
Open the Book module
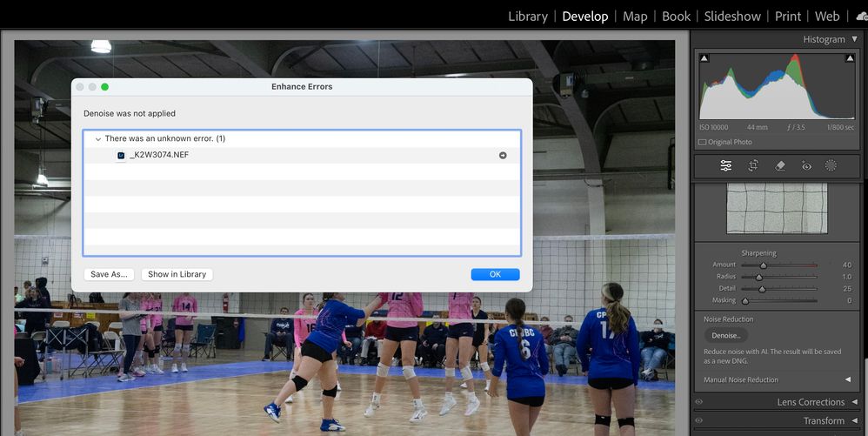[x=677, y=17]
